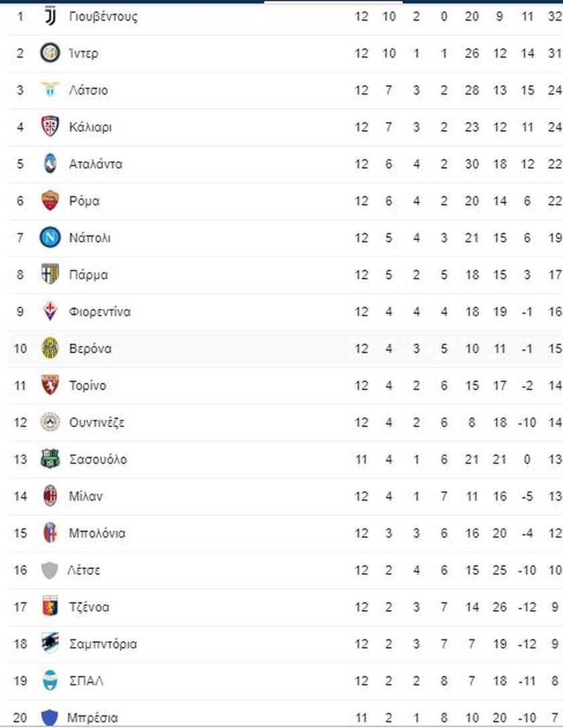Screen dimensions: 563x728
Task: Click the Inter club crest icon
Action: (50, 53)
